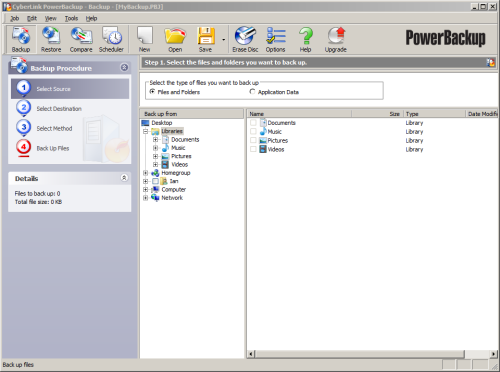Screen dimensions: 500x372
Task: Click the step header PowerBackup icon
Action: (491, 62)
